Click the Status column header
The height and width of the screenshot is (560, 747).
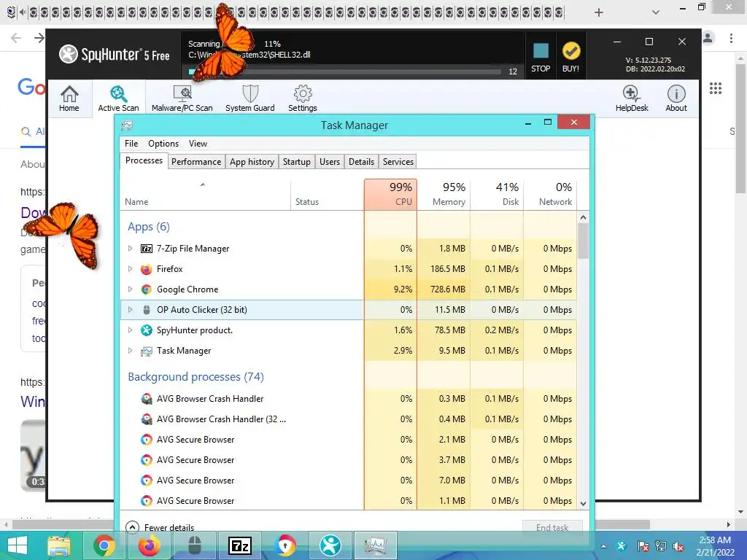[x=327, y=194]
